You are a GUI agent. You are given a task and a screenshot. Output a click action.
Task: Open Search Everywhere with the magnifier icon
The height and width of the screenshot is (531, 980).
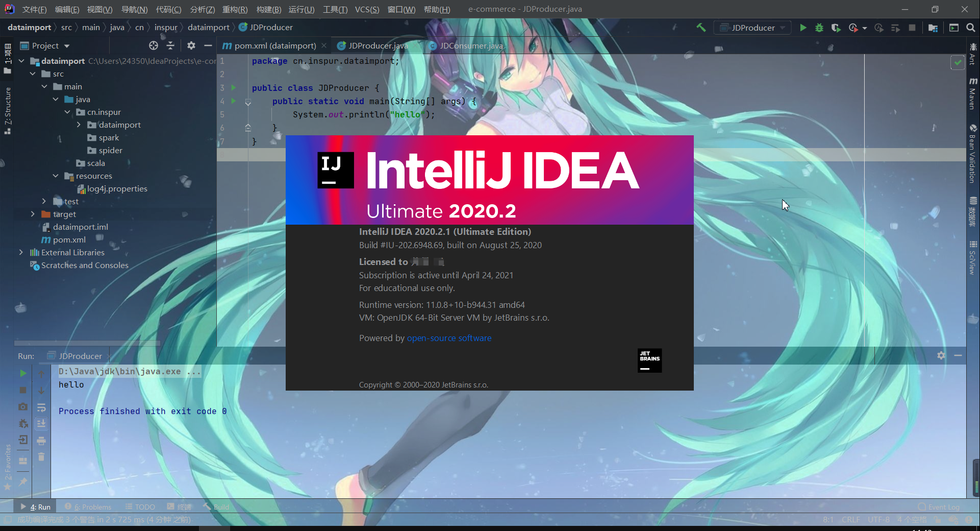point(971,28)
